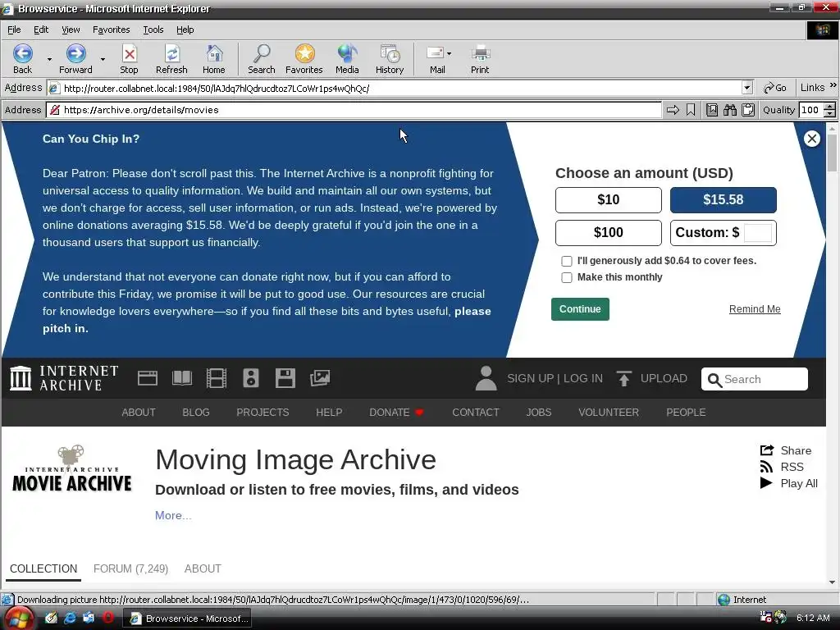This screenshot has height=630, width=840.
Task: Click the Internet Archive logo
Action: [x=64, y=378]
